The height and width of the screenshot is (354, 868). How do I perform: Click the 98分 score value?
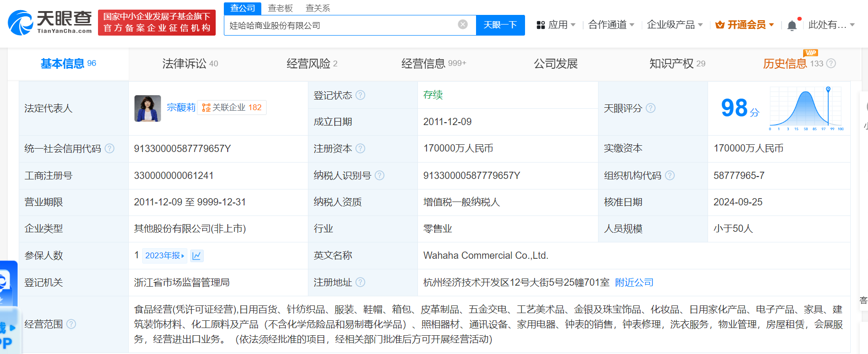click(740, 108)
